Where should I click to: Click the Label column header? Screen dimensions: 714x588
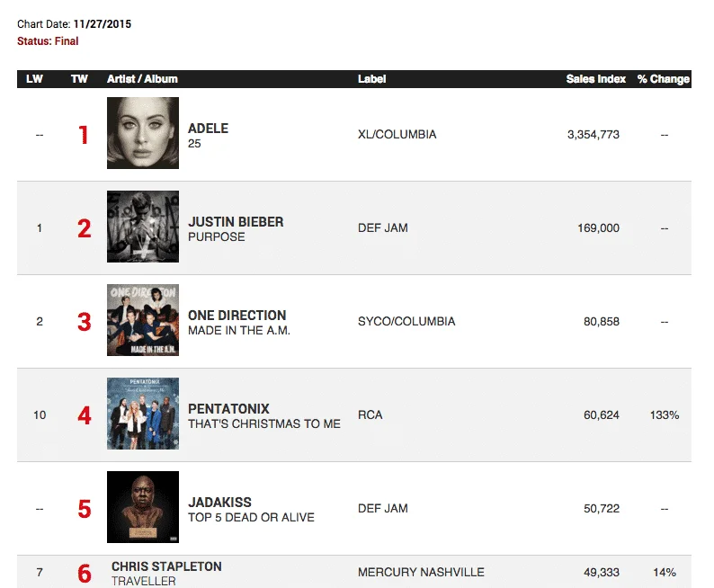371,79
